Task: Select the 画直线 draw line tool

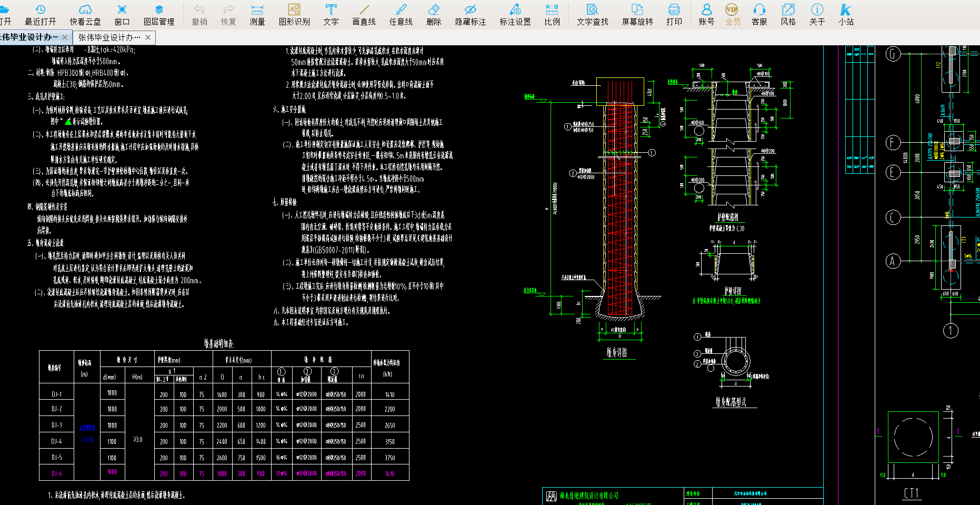Action: click(364, 15)
